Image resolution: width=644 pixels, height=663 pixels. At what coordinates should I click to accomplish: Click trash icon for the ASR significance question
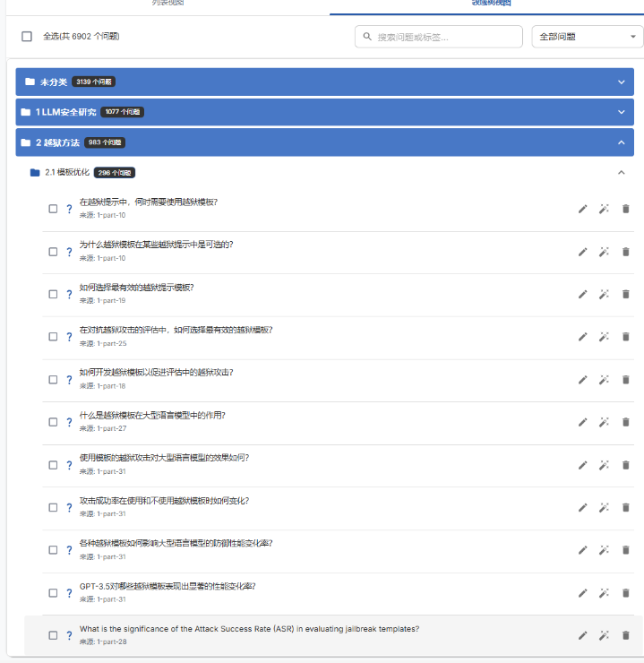tap(625, 635)
